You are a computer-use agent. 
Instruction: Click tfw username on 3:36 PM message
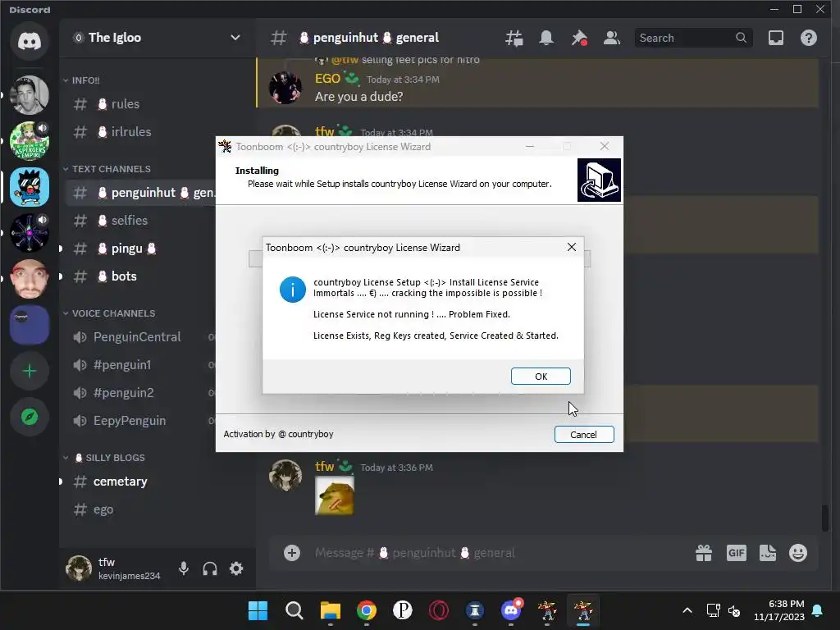coord(325,467)
